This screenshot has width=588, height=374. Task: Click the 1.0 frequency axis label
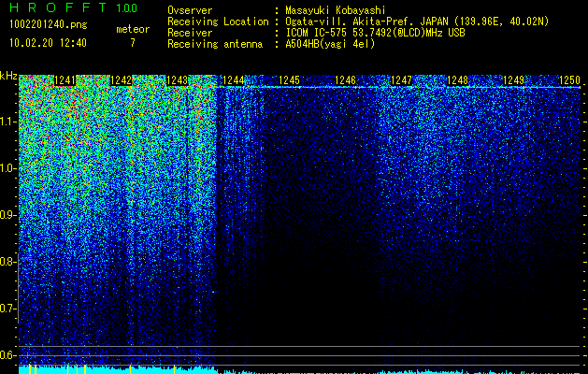(8, 168)
